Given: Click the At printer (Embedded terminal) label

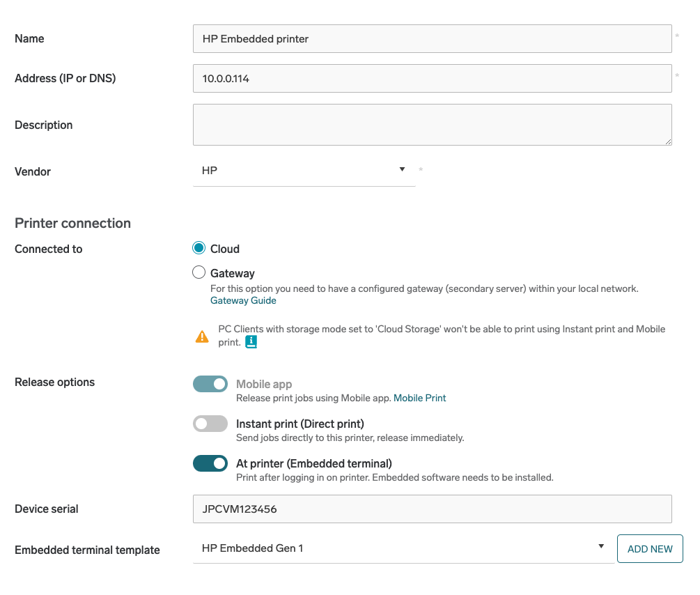Looking at the screenshot, I should [313, 463].
